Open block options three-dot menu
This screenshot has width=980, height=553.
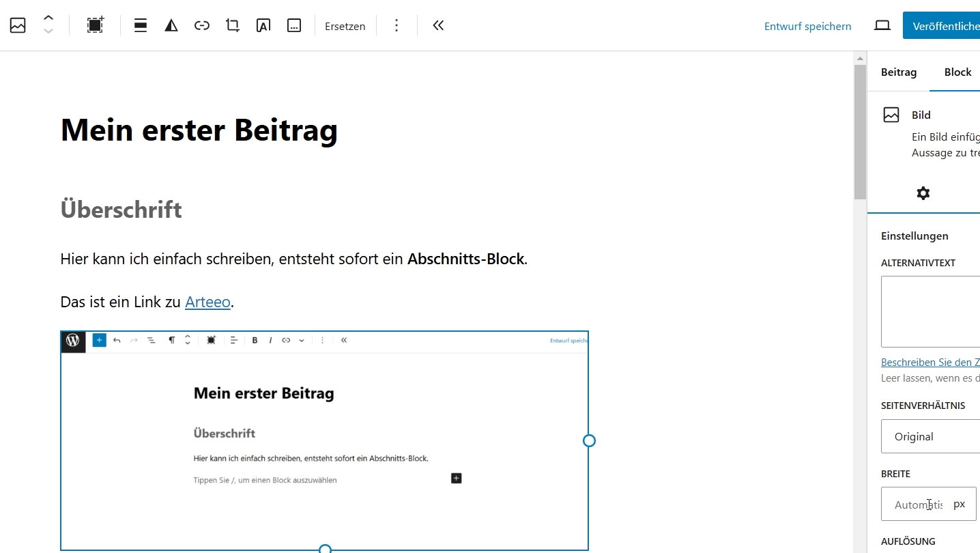[x=397, y=26]
